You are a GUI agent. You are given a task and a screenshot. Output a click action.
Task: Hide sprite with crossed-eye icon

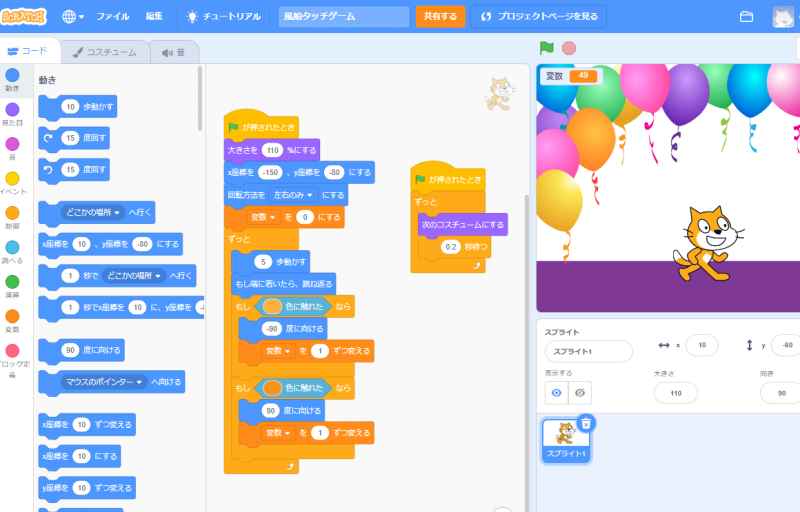(x=580, y=393)
